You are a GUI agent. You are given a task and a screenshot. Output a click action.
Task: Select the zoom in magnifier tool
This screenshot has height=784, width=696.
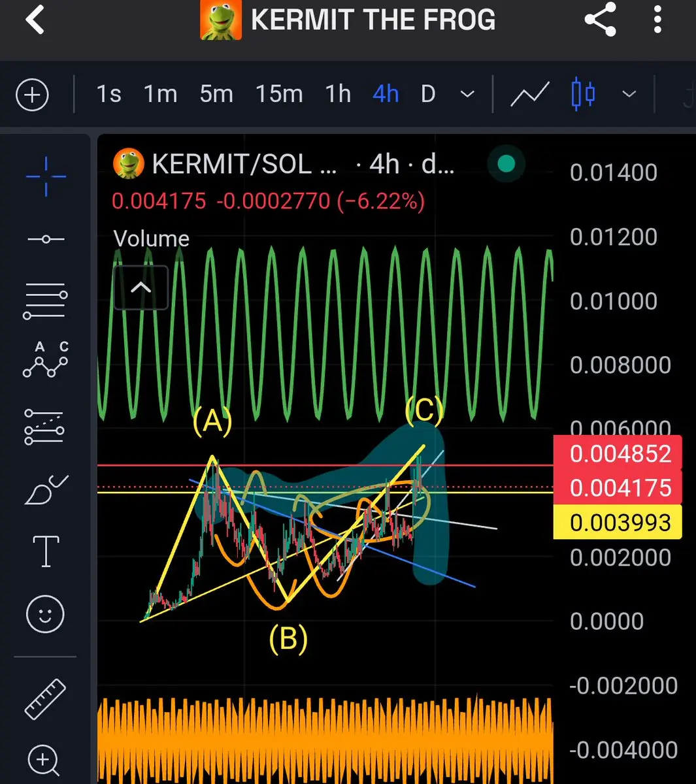click(44, 760)
